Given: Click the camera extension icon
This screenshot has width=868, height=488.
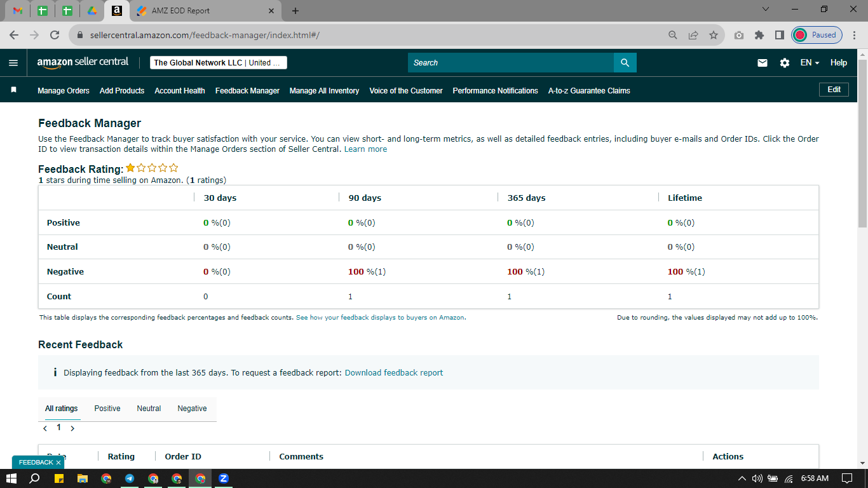Looking at the screenshot, I should (x=738, y=35).
